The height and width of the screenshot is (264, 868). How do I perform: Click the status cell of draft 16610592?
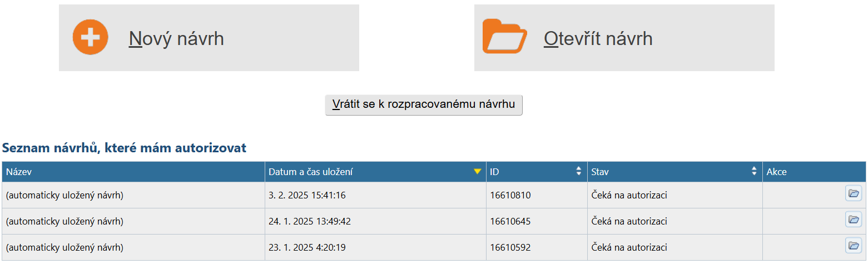[629, 247]
